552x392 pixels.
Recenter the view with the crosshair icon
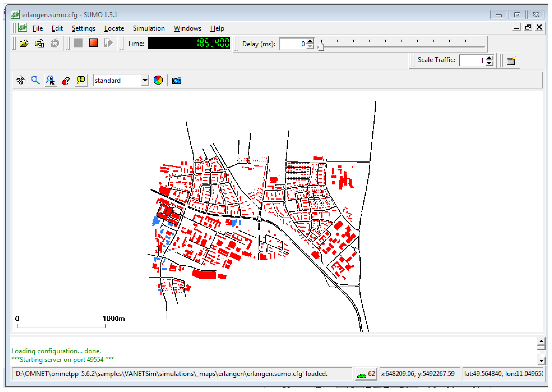[20, 80]
